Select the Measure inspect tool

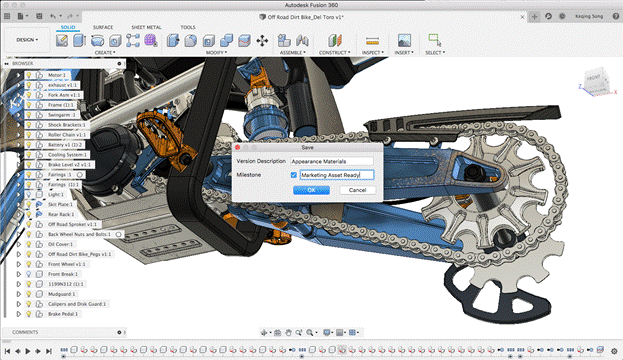pyautogui.click(x=372, y=41)
